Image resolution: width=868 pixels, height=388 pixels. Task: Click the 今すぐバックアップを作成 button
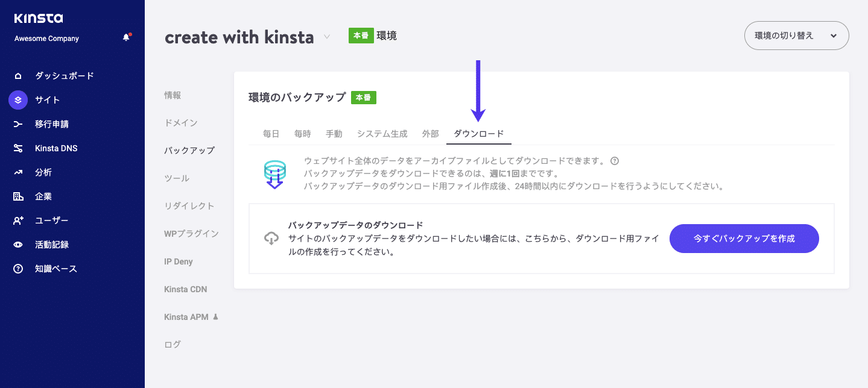coord(744,239)
